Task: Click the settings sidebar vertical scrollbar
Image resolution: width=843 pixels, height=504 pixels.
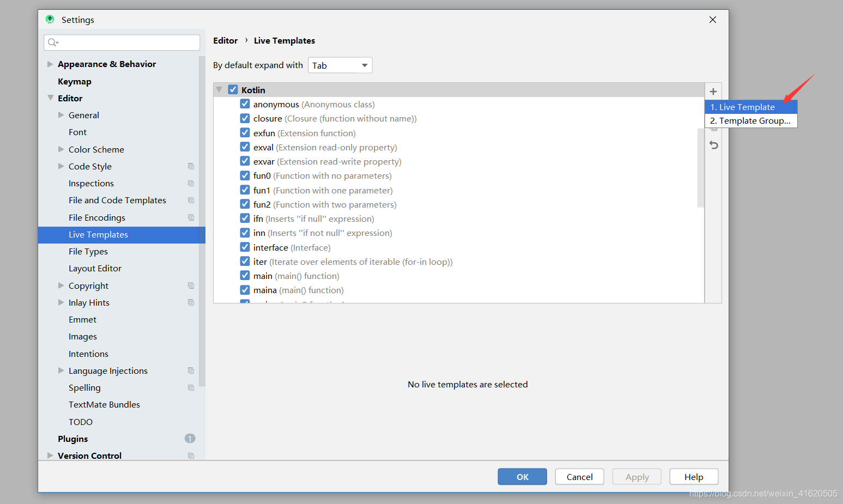Action: coord(202,221)
